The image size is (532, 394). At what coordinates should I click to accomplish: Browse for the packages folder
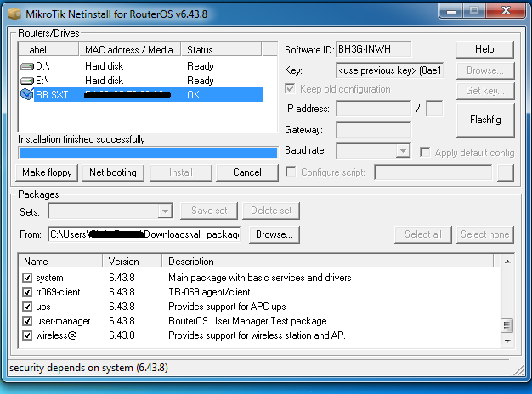274,234
